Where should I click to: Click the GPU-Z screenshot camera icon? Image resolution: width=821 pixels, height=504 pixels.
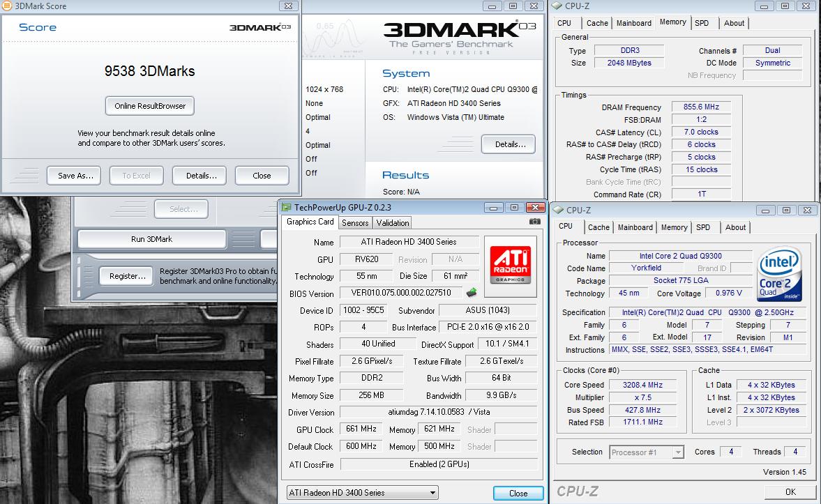tap(534, 222)
